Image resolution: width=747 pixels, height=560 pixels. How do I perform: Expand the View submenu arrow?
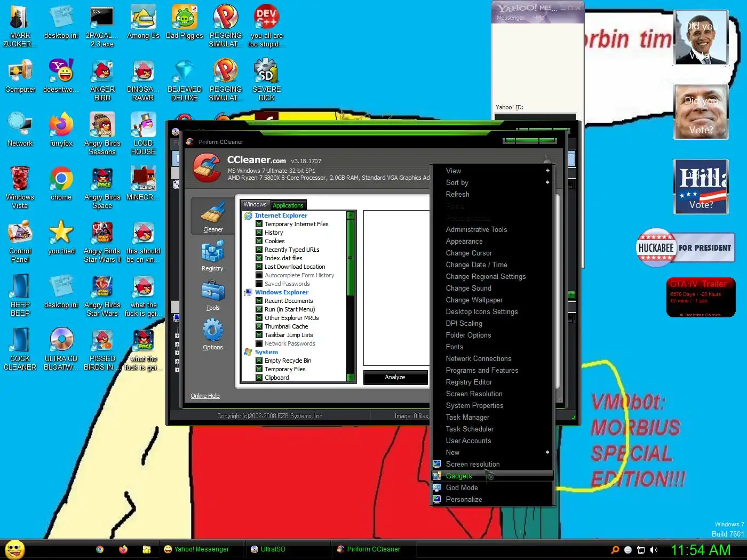(547, 171)
